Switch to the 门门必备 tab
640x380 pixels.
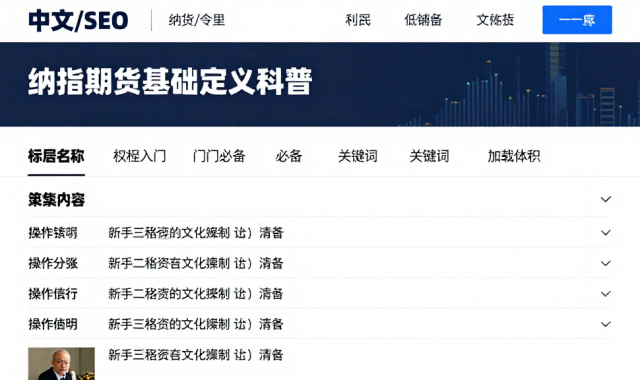click(219, 156)
